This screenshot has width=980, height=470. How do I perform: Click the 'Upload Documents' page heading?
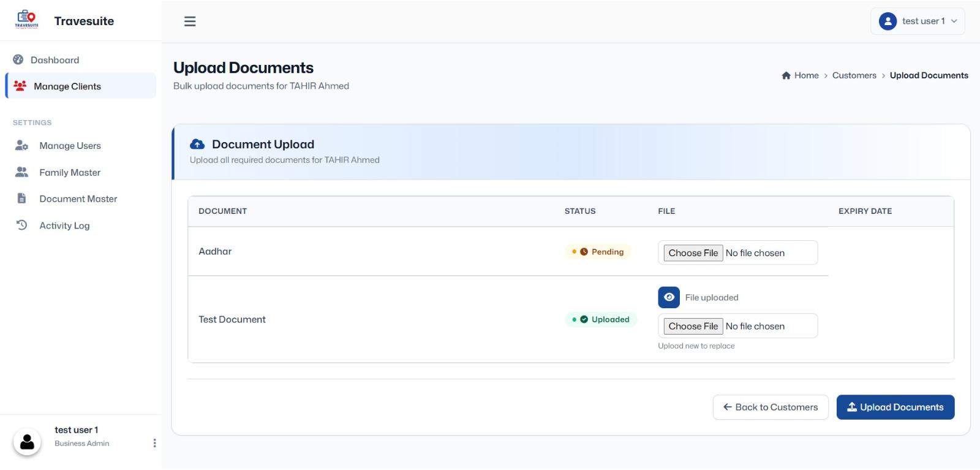point(243,67)
